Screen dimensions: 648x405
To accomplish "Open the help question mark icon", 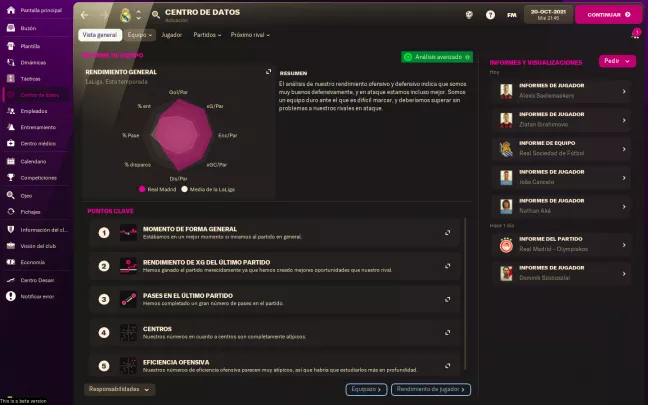I will [490, 15].
